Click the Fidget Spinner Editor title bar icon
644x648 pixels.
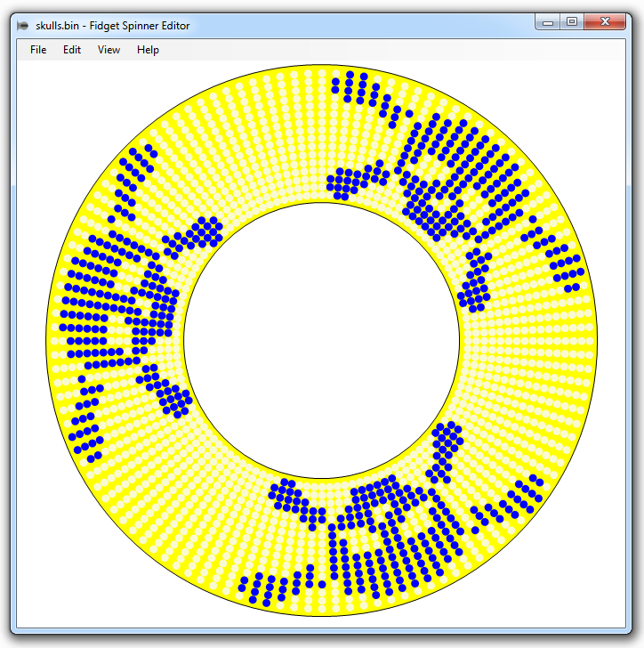click(x=23, y=26)
